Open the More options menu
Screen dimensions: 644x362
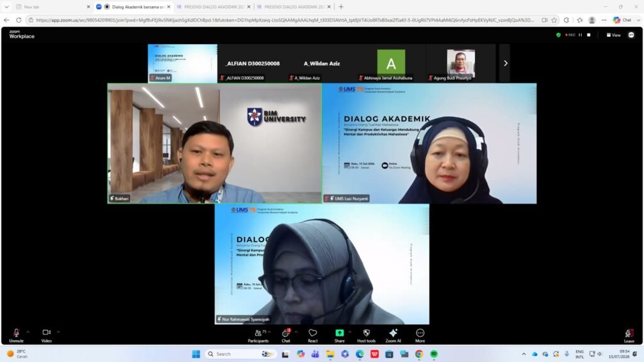click(x=419, y=336)
